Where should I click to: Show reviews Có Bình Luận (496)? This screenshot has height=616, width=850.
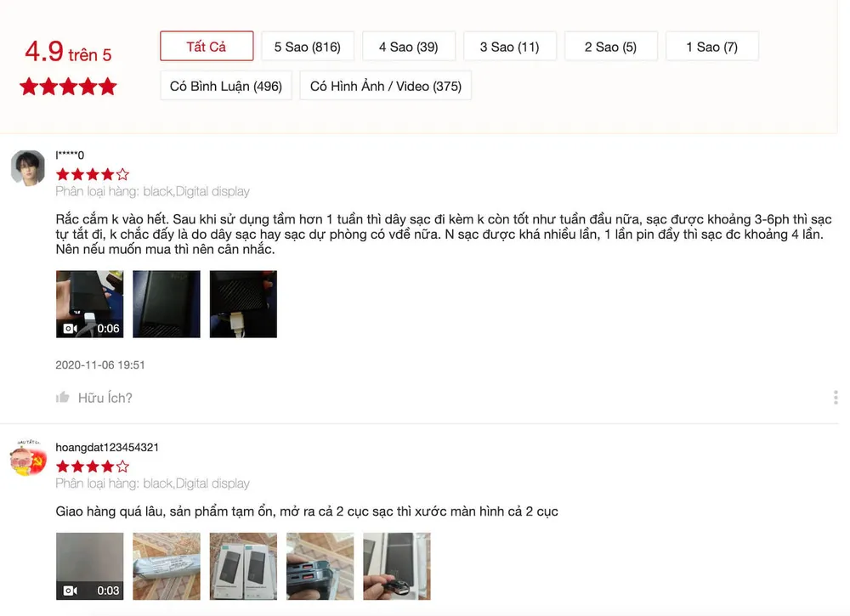click(x=226, y=86)
